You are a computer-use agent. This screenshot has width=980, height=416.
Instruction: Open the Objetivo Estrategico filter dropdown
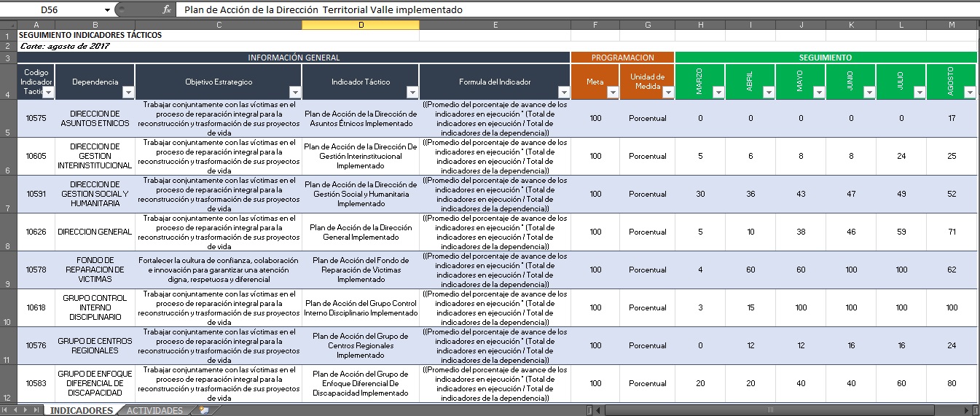pyautogui.click(x=295, y=93)
